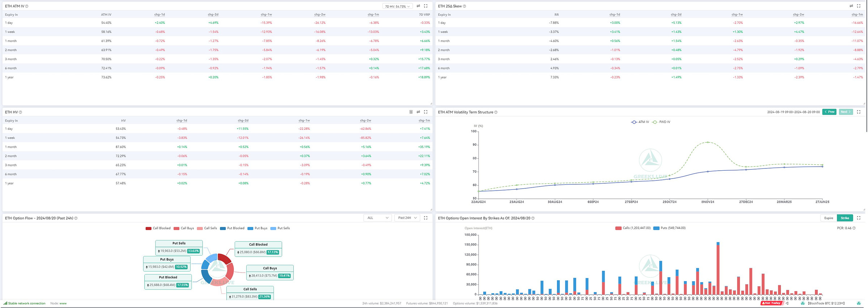
Task: Expand ETH Option Flow panel to fullscreen
Action: coord(426,218)
